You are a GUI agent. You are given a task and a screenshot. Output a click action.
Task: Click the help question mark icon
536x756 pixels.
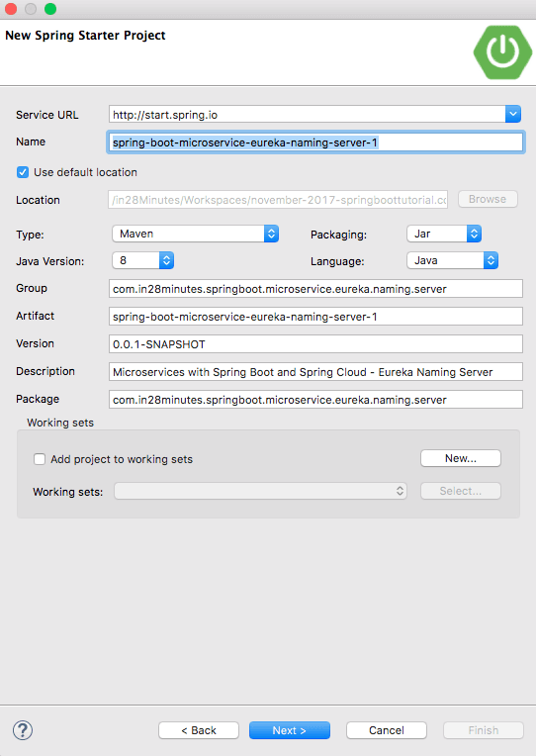pyautogui.click(x=23, y=730)
